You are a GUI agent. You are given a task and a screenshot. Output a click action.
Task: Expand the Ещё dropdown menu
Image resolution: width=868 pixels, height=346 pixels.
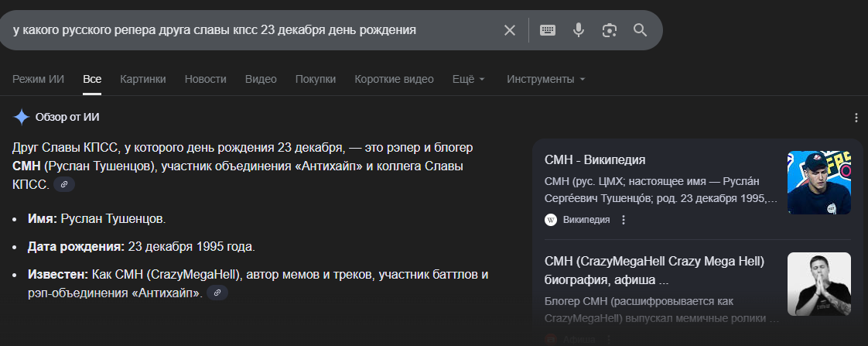tap(468, 79)
